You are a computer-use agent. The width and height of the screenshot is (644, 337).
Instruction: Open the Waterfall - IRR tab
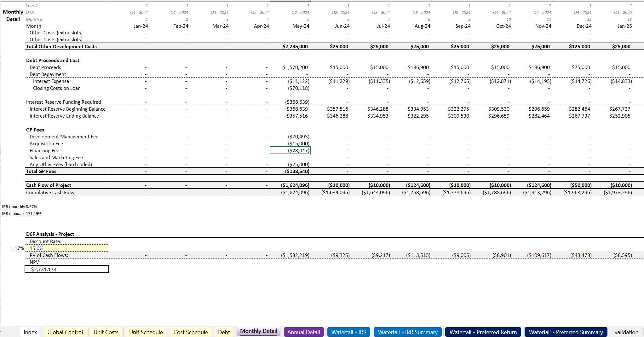pos(349,332)
